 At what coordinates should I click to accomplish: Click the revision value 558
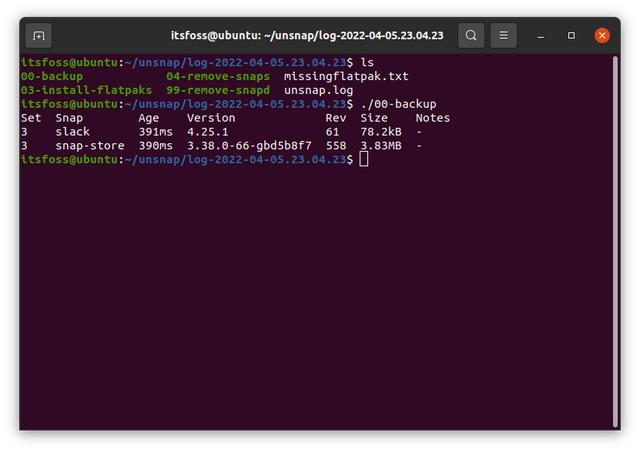pos(336,146)
